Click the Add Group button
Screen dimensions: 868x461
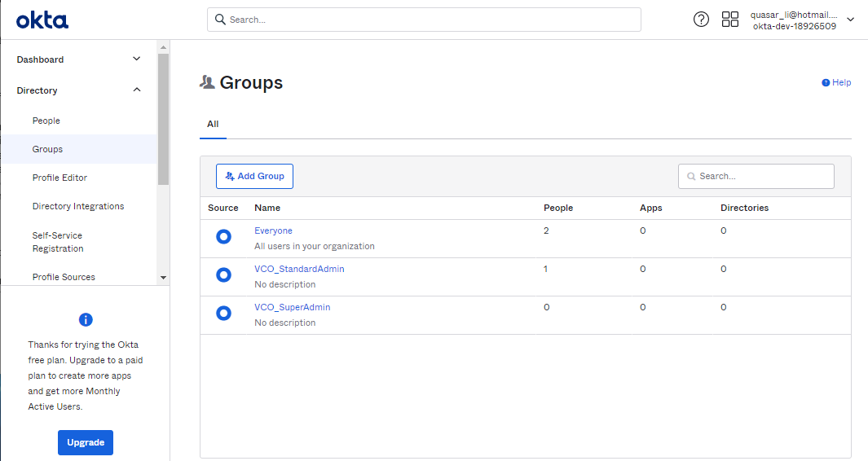[254, 177]
